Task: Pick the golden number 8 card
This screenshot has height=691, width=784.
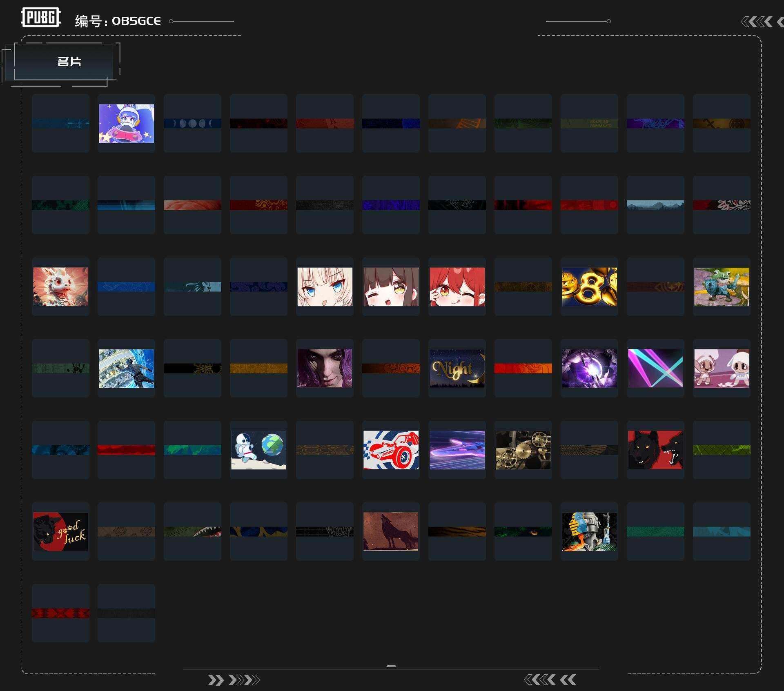Action: (589, 287)
